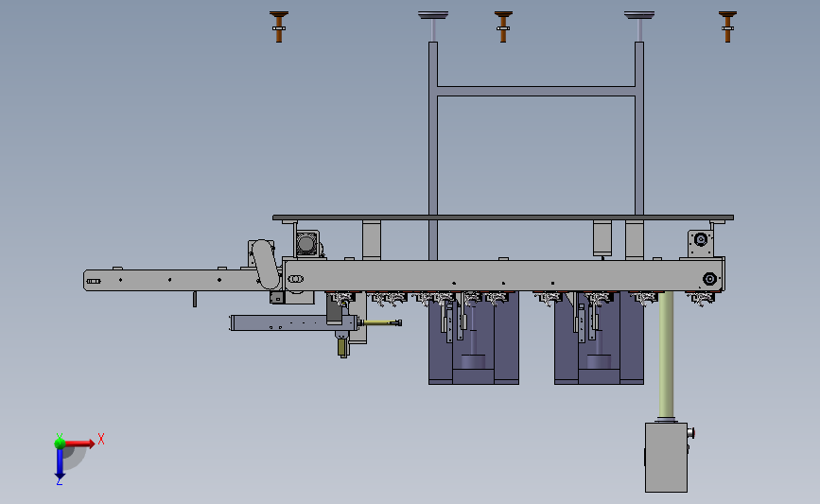Select the blue-gray horizontal arm below conveyor

coord(293,322)
